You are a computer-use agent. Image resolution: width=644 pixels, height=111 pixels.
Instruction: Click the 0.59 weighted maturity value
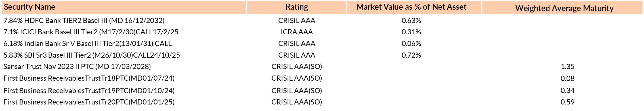567,102
